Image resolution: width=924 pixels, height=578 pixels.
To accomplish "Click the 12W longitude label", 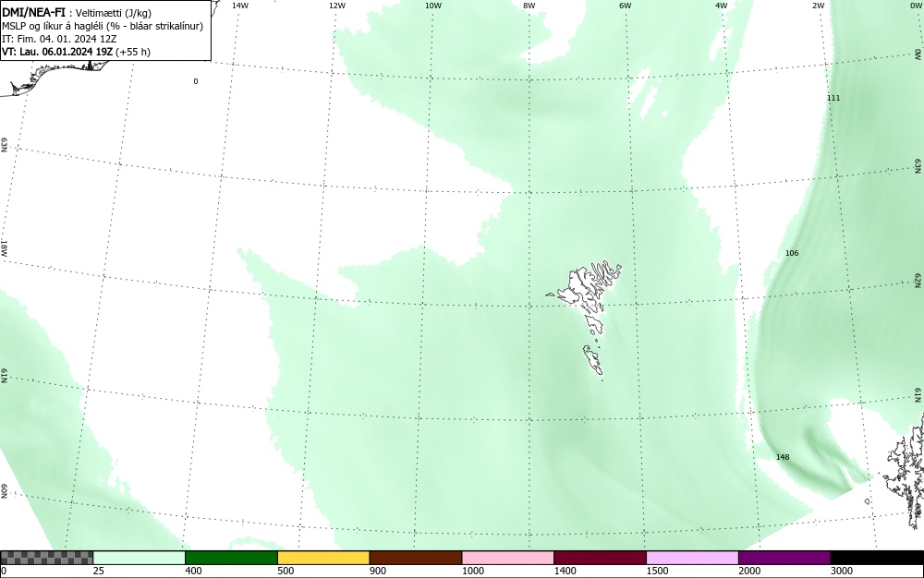I will [336, 6].
